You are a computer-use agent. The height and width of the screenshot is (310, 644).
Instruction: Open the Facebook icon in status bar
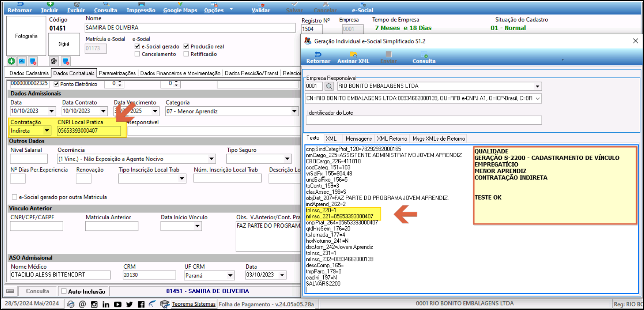[x=141, y=304]
